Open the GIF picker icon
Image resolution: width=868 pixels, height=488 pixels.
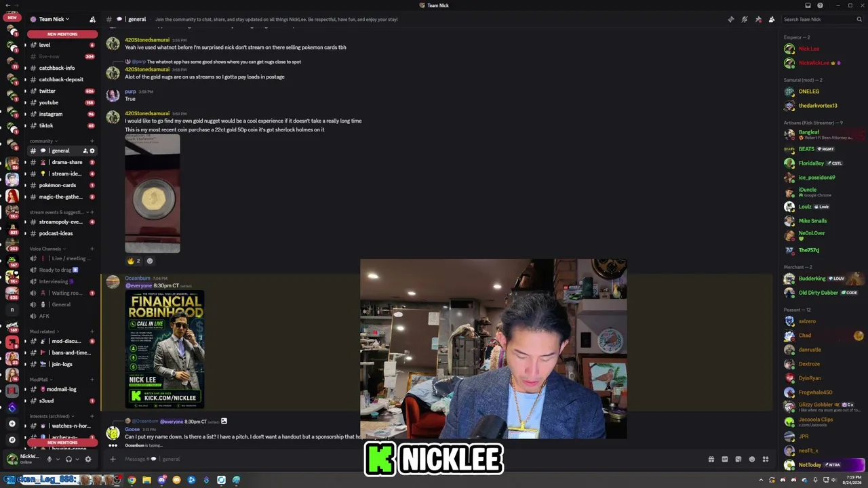(x=725, y=459)
